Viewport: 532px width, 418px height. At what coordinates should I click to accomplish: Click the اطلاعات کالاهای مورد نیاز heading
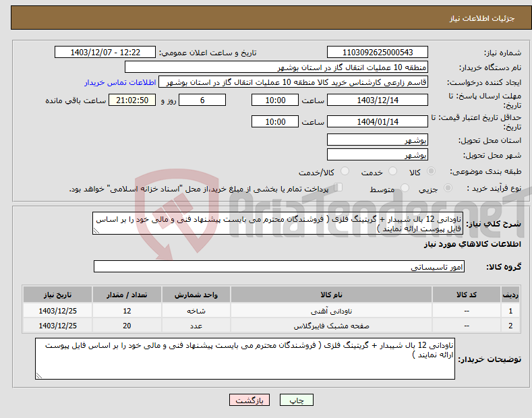click(472, 244)
